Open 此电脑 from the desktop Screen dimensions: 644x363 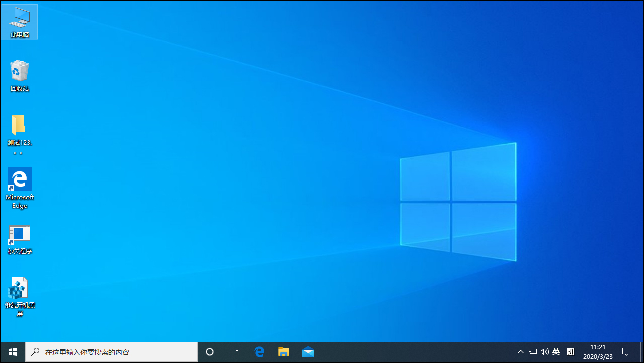point(20,21)
